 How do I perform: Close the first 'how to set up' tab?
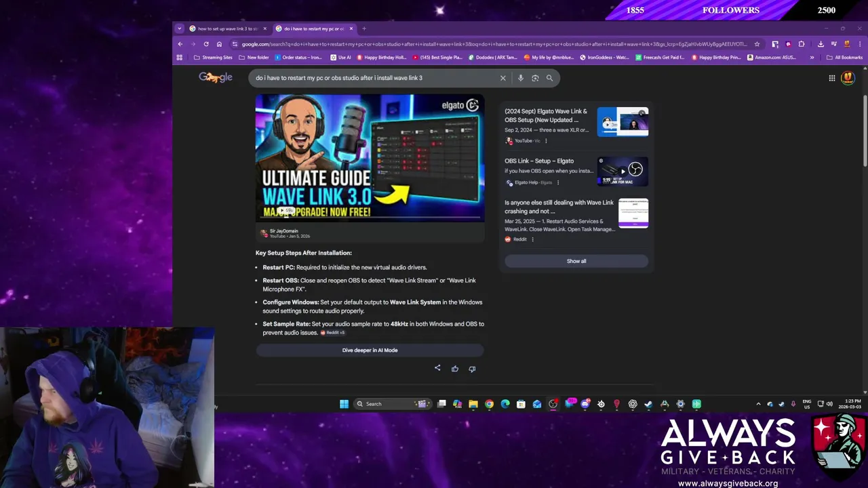tap(264, 28)
